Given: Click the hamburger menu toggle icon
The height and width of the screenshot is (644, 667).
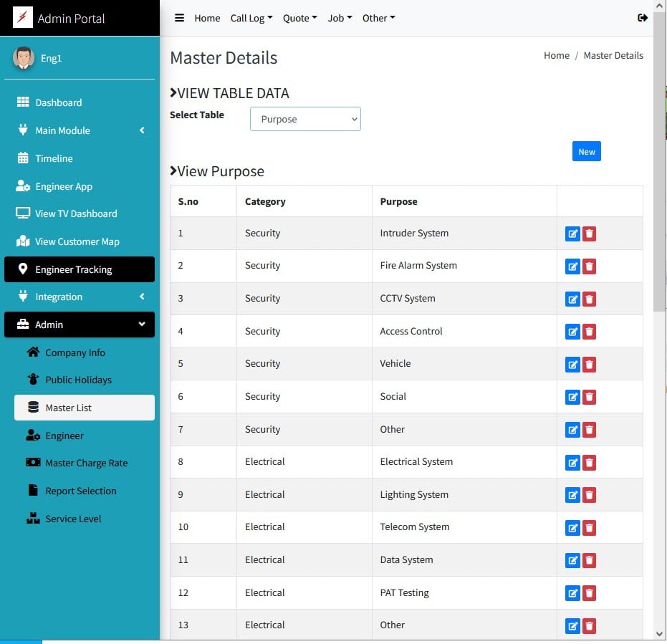Looking at the screenshot, I should tap(180, 18).
